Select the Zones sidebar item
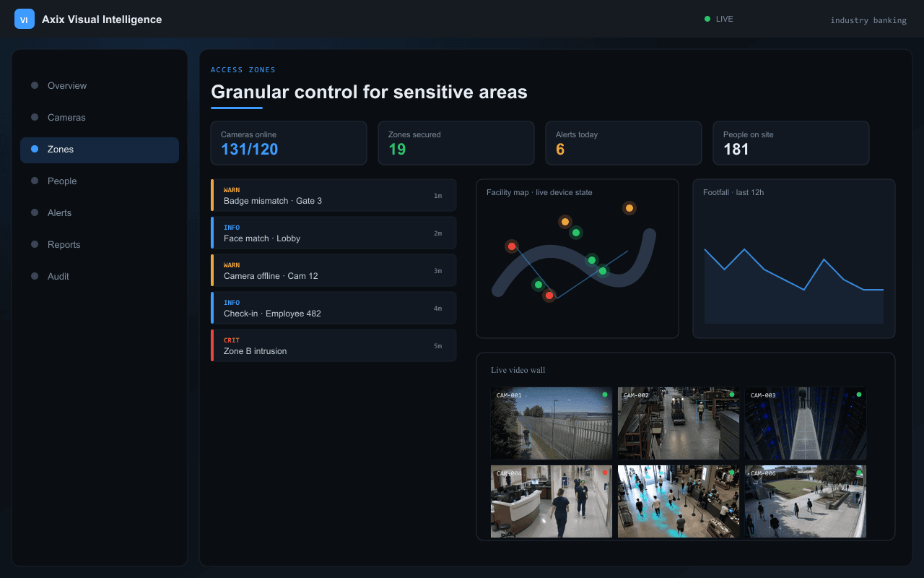 tap(100, 149)
